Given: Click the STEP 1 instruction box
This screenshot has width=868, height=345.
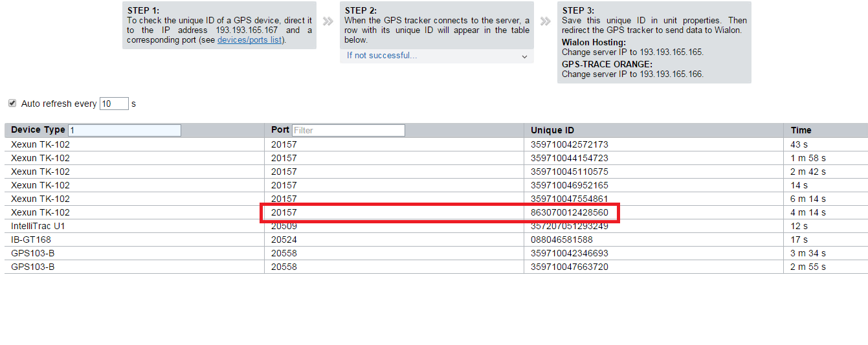Looking at the screenshot, I should point(219,25).
